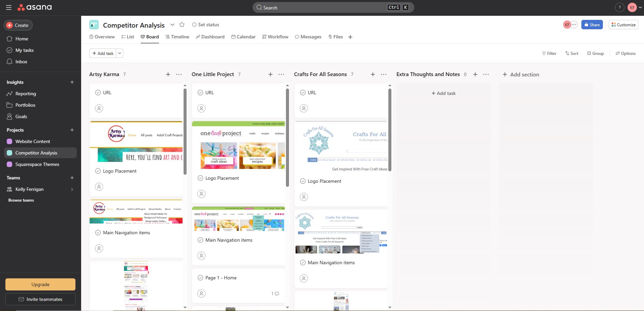Expand the Add task dropdown arrow
Viewport: 644px width, 311px height.
point(120,53)
